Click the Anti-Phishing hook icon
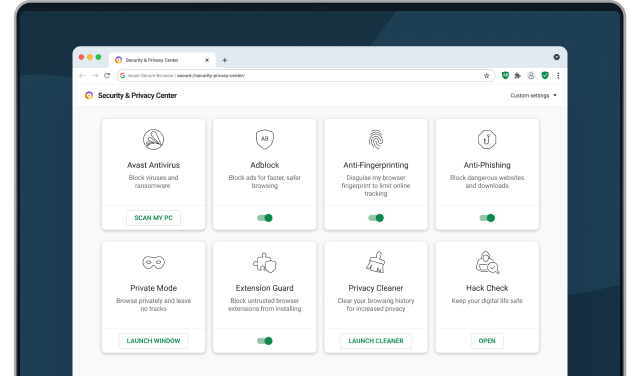Viewport: 640px width, 376px height. 487,139
